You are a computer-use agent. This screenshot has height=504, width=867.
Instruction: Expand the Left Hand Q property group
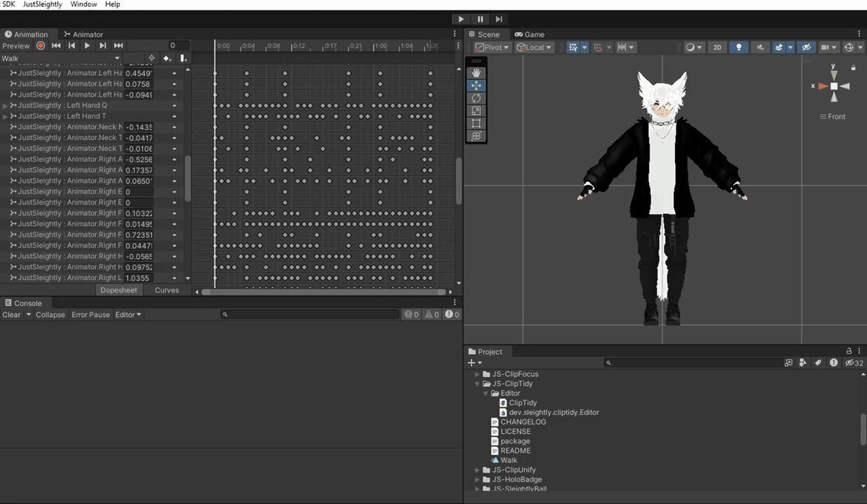6,106
